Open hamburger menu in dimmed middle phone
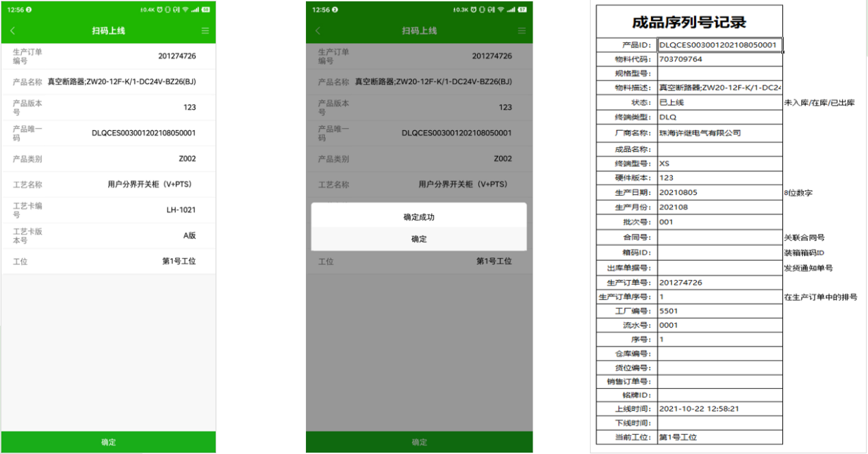The image size is (868, 454). (x=522, y=31)
